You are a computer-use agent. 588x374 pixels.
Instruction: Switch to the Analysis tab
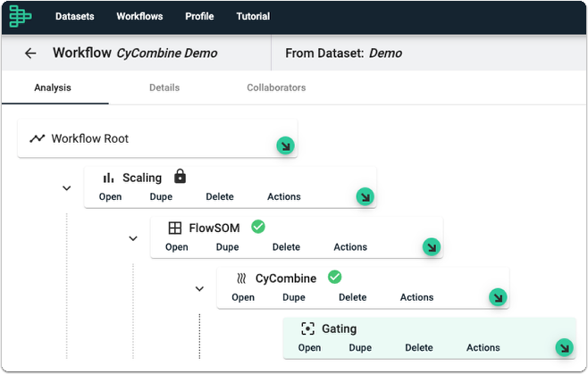53,87
